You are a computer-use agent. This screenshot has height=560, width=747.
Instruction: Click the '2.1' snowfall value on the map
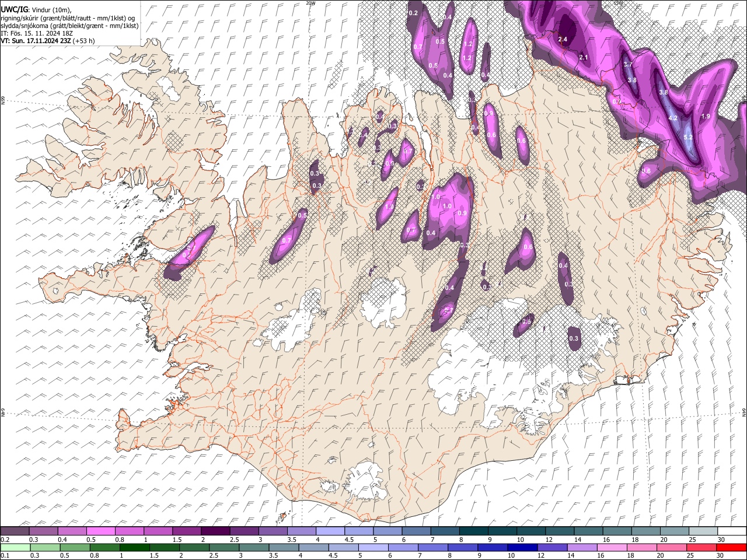(584, 57)
